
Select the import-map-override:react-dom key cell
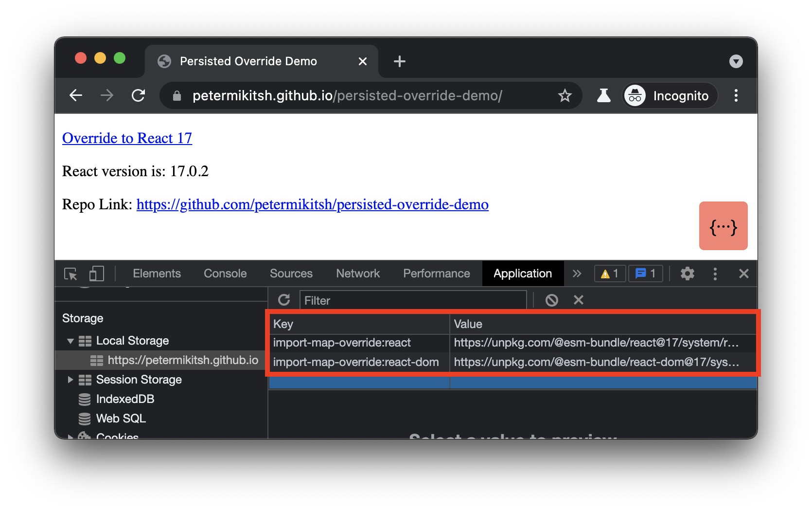(x=359, y=362)
